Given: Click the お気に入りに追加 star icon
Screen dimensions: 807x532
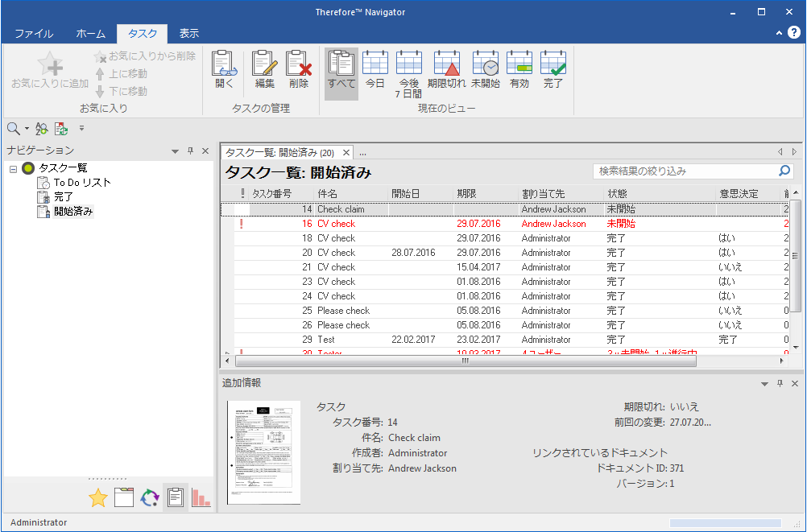Looking at the screenshot, I should tap(50, 70).
